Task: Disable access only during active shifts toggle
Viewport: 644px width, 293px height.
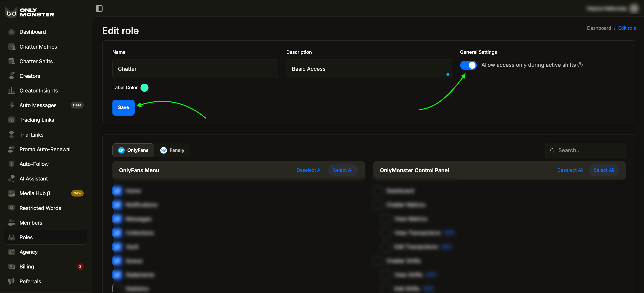Action: pos(468,65)
